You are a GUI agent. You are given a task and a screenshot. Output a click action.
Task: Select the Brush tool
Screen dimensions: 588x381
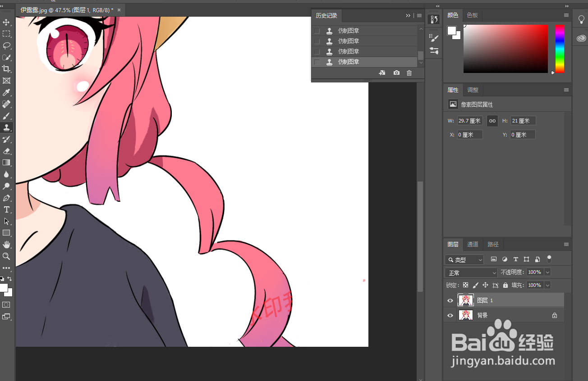(x=6, y=116)
